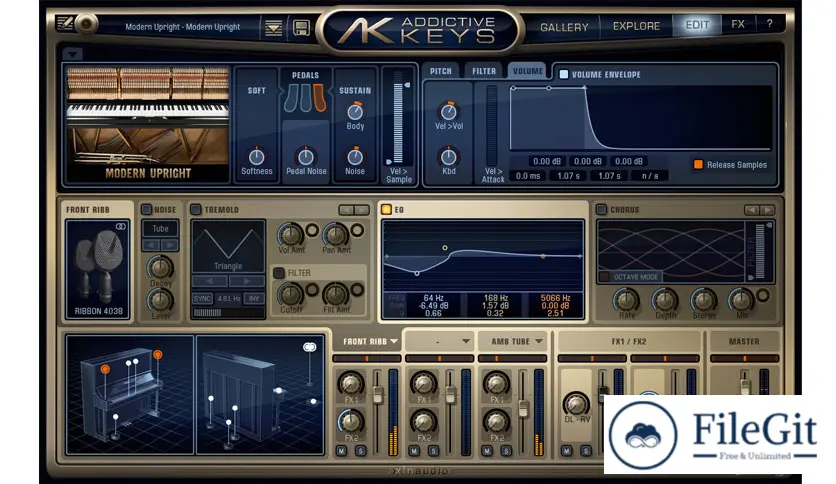Image resolution: width=836 pixels, height=484 pixels.
Task: Click the noise Decay knob
Action: 160,268
